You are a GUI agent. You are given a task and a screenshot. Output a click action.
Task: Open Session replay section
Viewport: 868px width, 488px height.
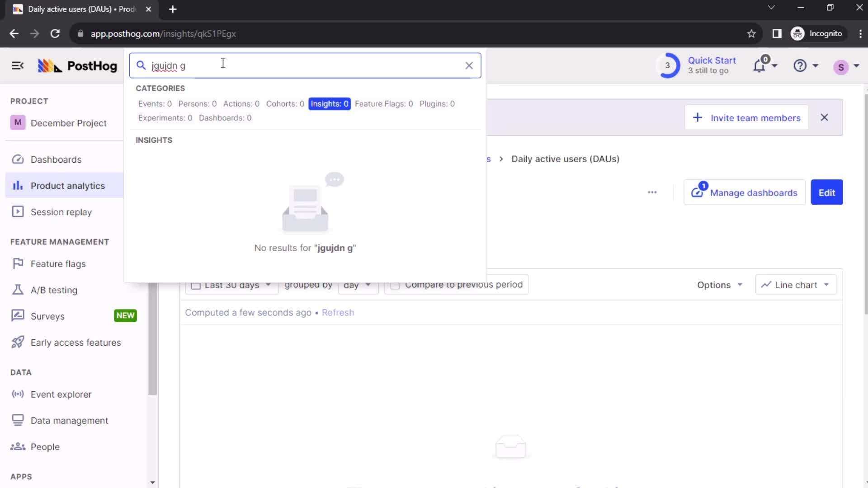61,212
